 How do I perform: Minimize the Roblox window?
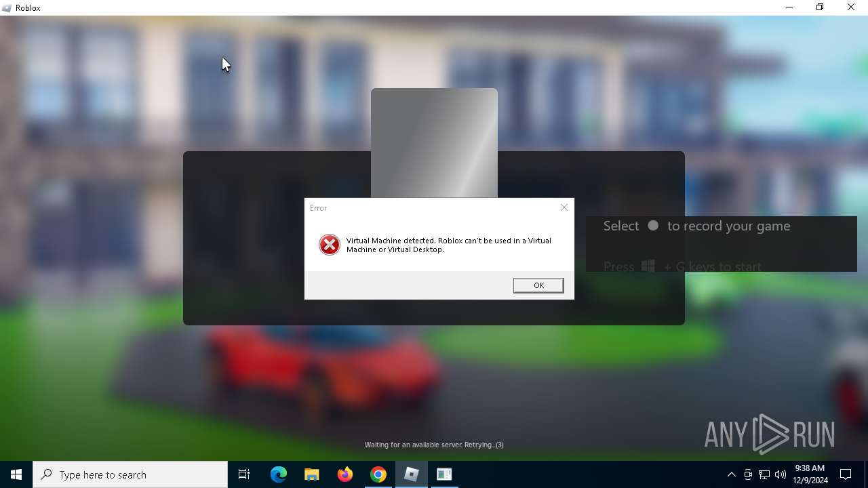(789, 7)
